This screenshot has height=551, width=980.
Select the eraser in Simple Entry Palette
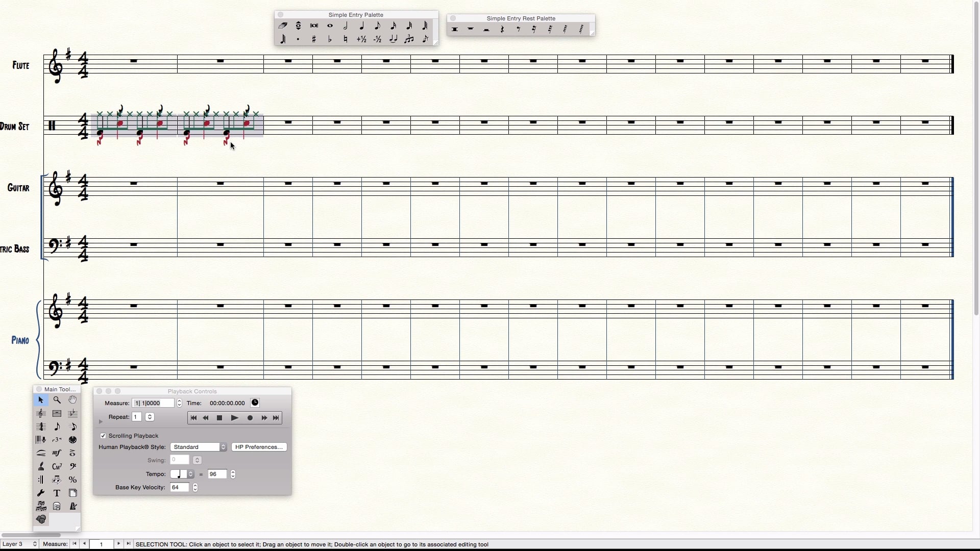[x=283, y=26]
